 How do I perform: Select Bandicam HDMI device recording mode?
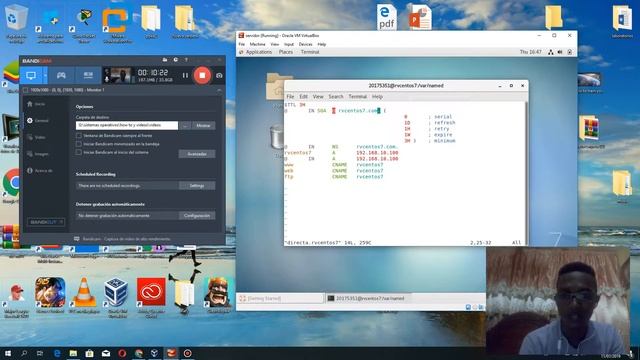pyautogui.click(x=88, y=76)
